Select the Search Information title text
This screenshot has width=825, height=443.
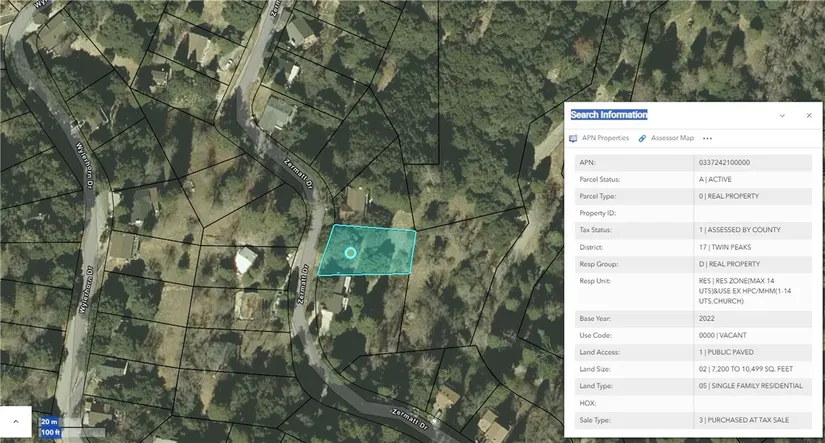coord(609,115)
